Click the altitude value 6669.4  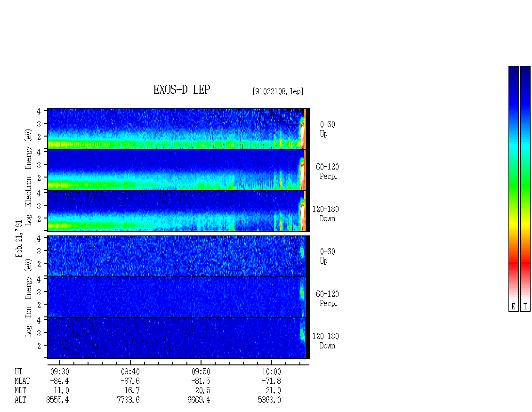199,400
